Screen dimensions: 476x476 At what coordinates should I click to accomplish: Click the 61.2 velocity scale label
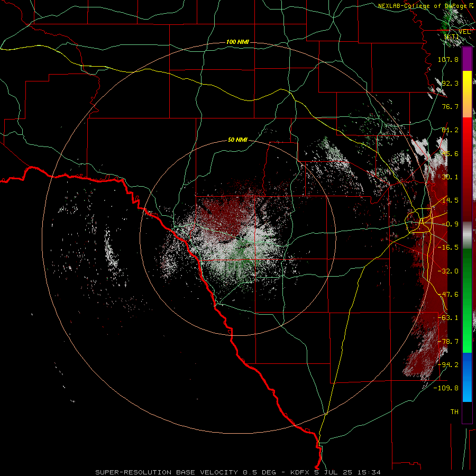pyautogui.click(x=450, y=130)
